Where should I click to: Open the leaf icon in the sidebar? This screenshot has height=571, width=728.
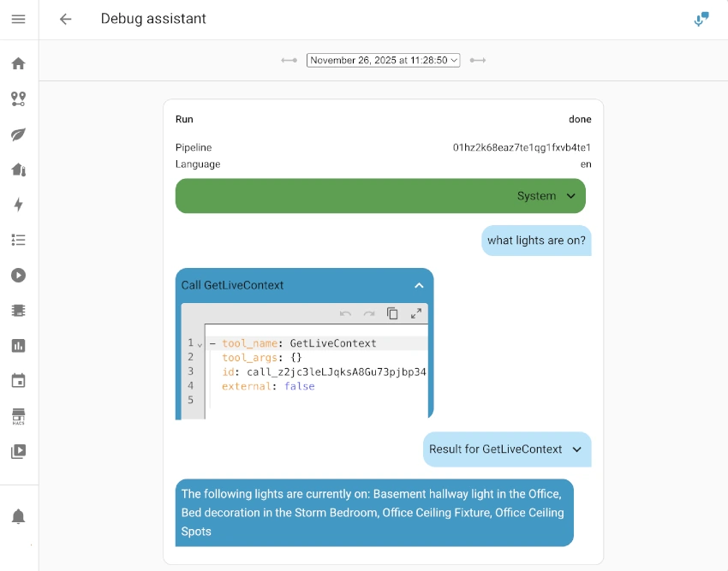coord(18,134)
